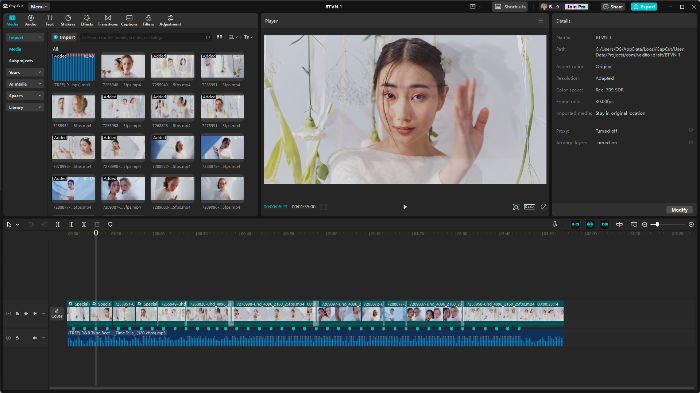Expand the player to full screen
The height and width of the screenshot is (393, 700).
click(x=543, y=207)
